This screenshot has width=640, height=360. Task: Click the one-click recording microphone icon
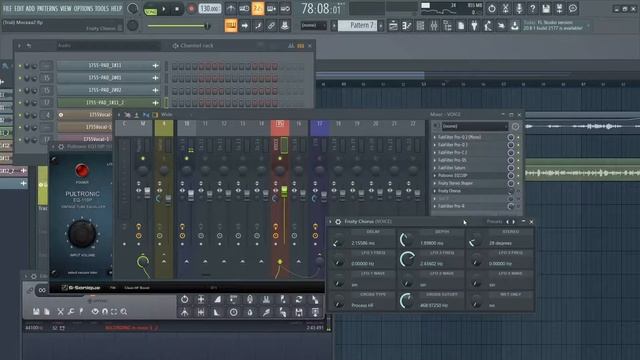coord(519,9)
